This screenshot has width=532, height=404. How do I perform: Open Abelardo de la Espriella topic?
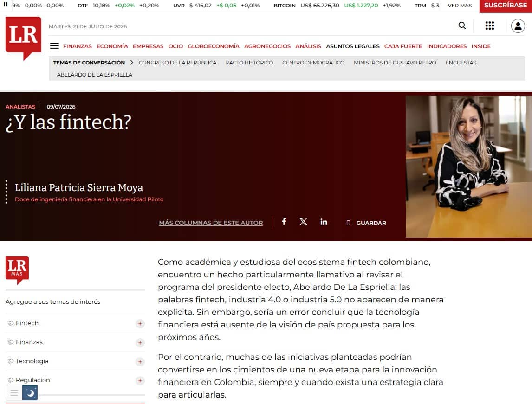[x=95, y=75]
